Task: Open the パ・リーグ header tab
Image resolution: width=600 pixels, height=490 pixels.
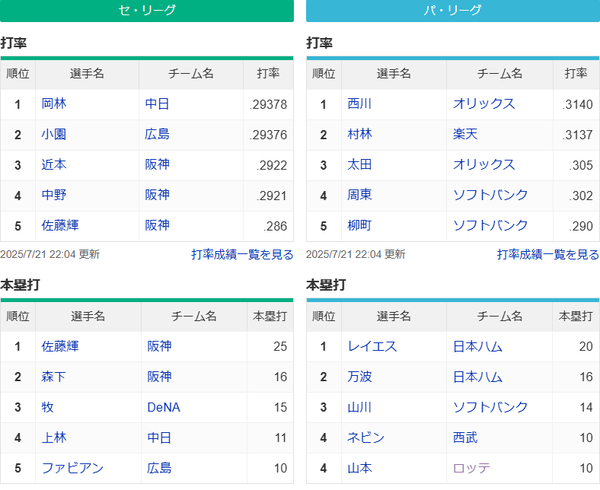Action: click(x=453, y=11)
